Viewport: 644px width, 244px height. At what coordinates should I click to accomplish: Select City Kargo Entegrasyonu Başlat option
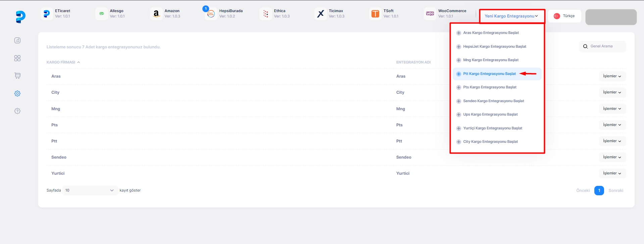point(490,142)
